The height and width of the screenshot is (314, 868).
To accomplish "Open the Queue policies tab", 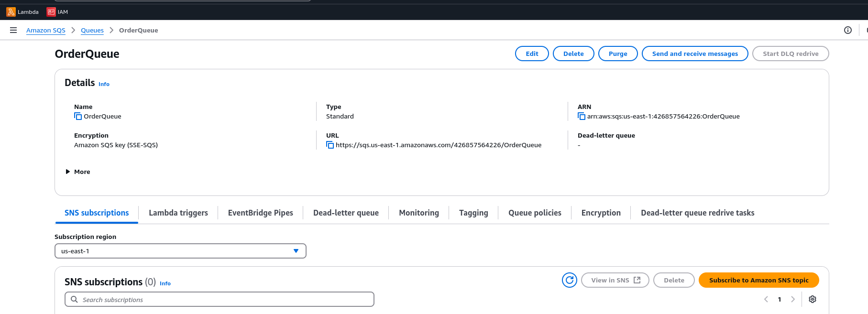I will pos(535,213).
